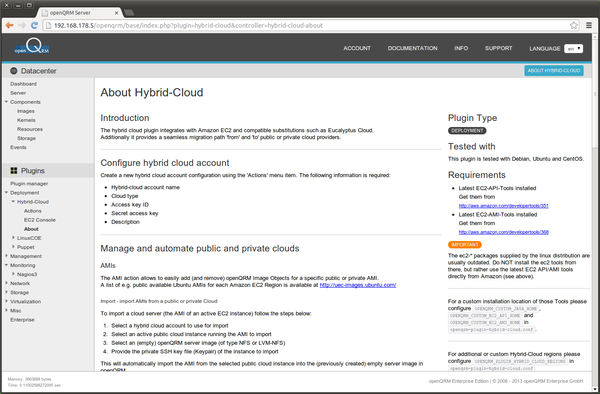The width and height of the screenshot is (600, 394).
Task: Expand the Misc tree node
Action: (x=6, y=310)
